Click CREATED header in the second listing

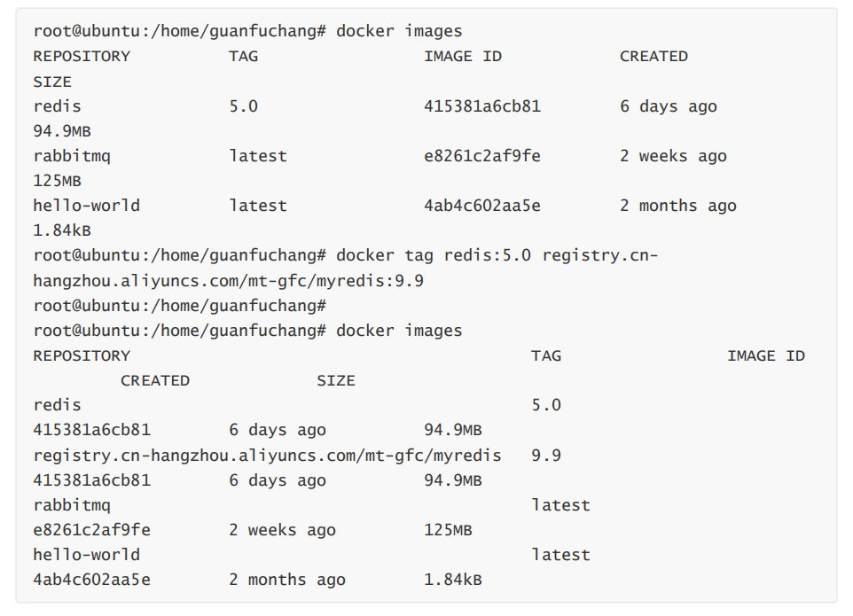[x=155, y=380]
